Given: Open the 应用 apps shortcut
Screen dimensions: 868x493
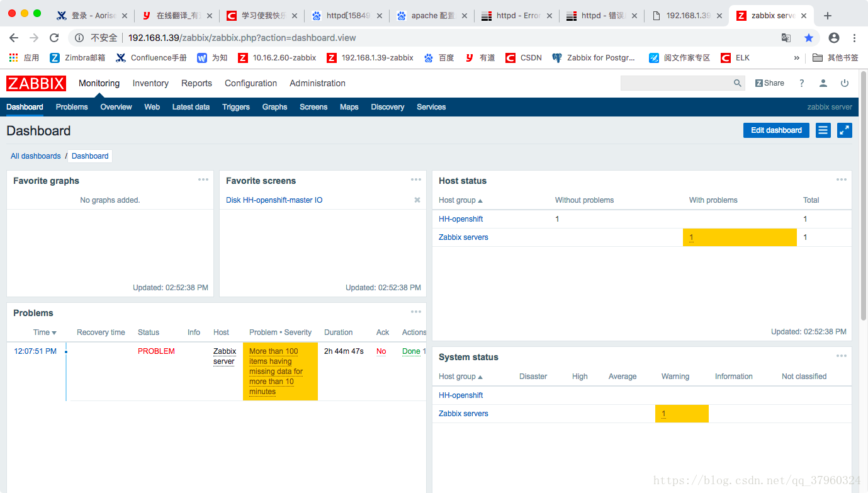Looking at the screenshot, I should coord(24,57).
